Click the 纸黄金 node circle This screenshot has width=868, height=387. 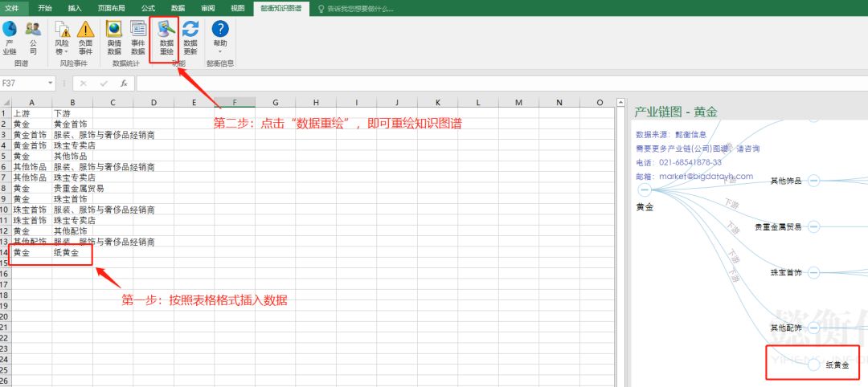pyautogui.click(x=813, y=365)
